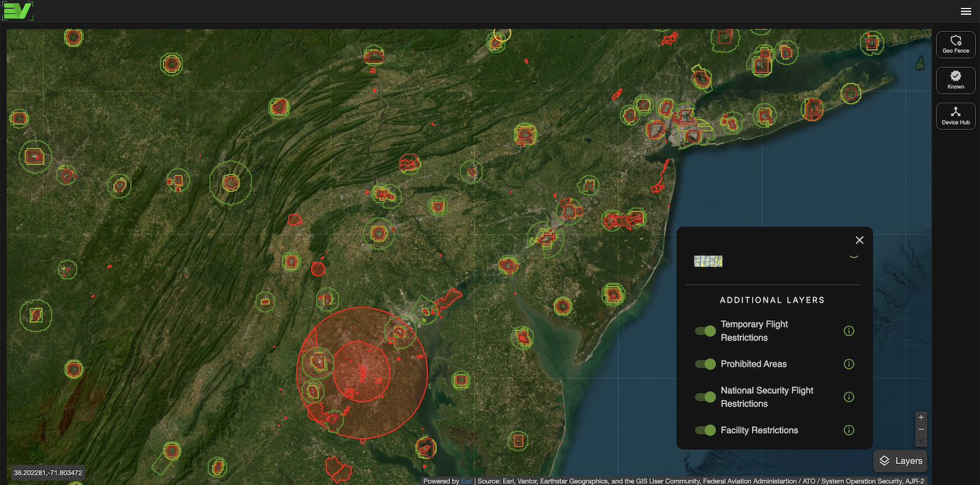Select the sectional chart basemap thumbnail

coord(708,261)
